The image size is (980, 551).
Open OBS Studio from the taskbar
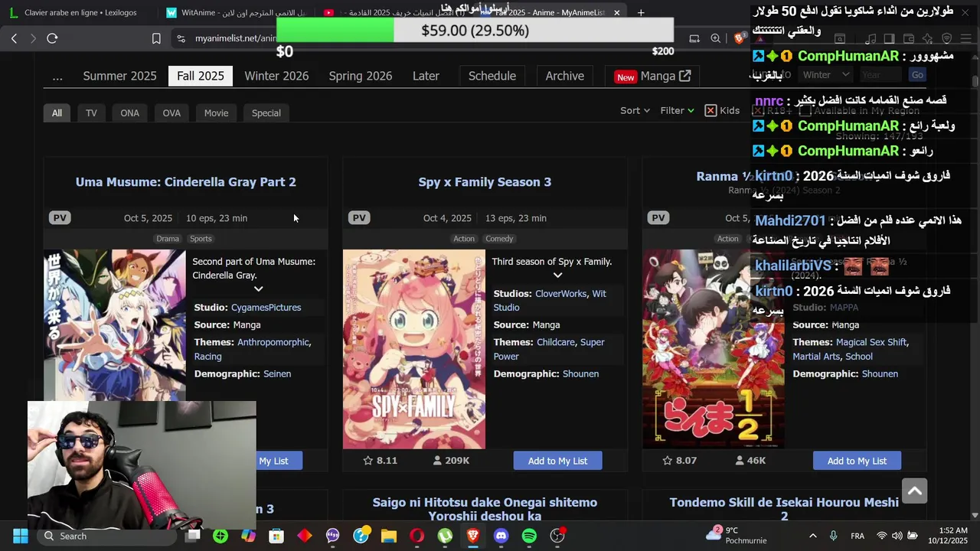[x=557, y=536]
